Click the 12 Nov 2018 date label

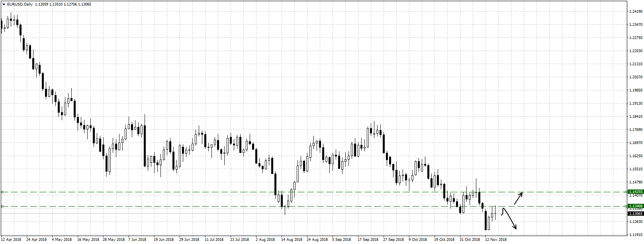pos(495,240)
